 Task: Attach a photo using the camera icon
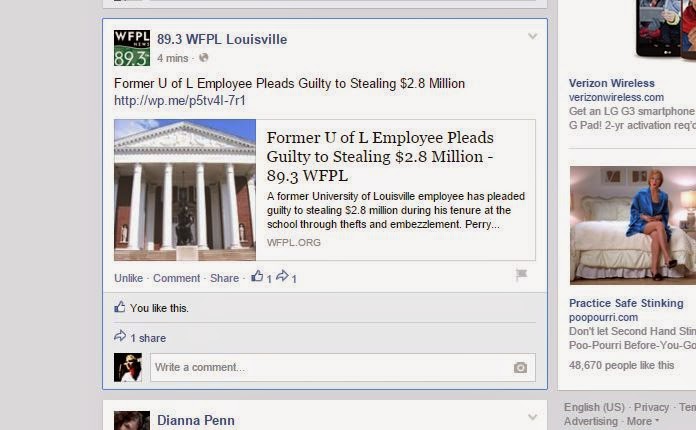tap(520, 367)
